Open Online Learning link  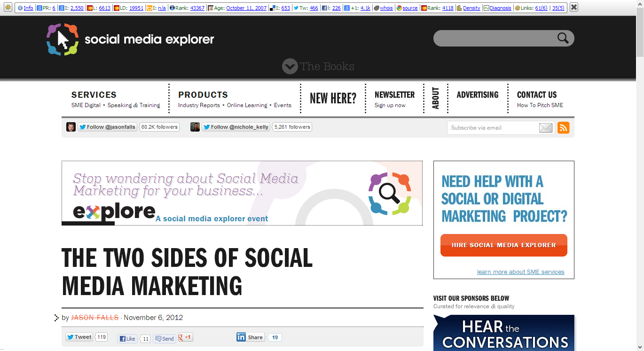tap(247, 105)
